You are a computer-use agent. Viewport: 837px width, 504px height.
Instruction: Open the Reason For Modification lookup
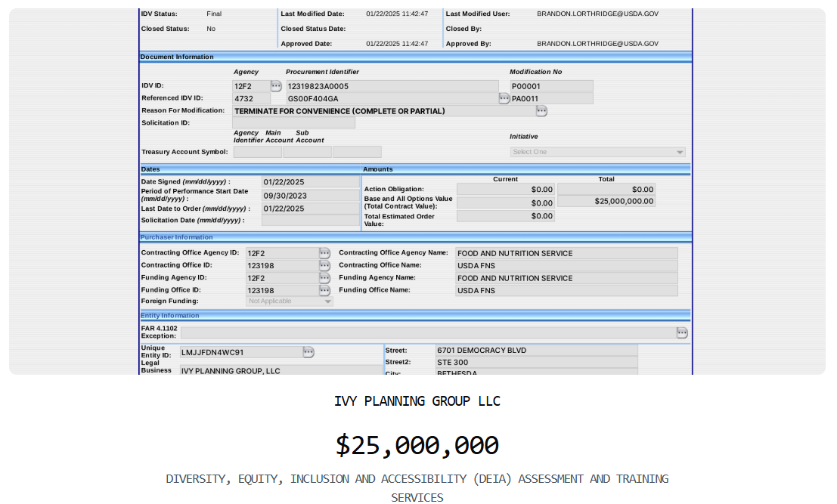pos(541,110)
